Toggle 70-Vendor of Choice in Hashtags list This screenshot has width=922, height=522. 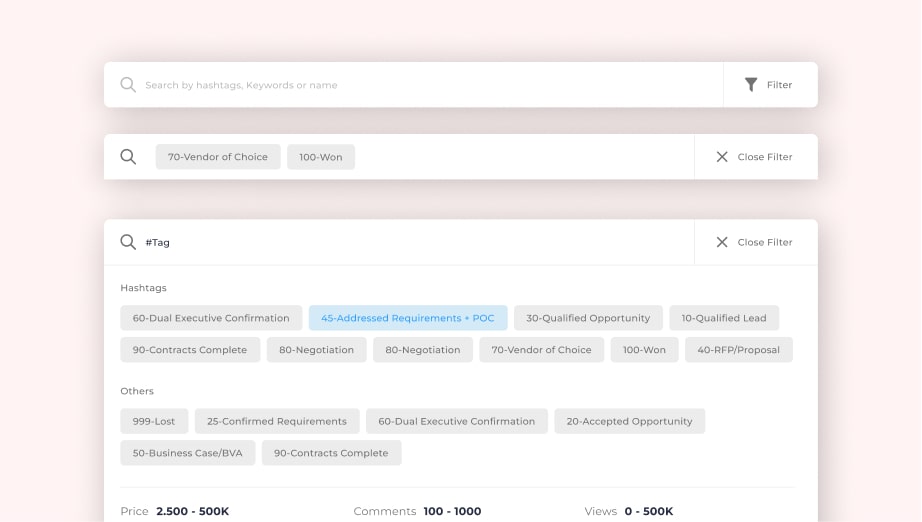pyautogui.click(x=542, y=350)
